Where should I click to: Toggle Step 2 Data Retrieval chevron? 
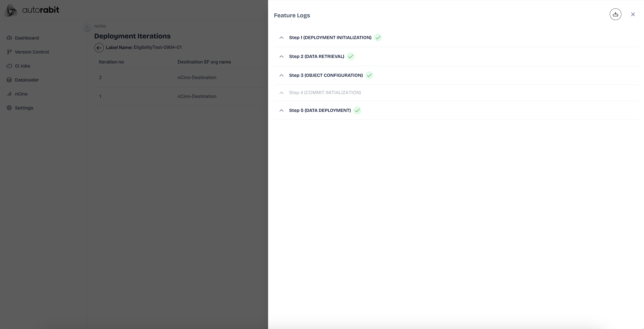pyautogui.click(x=281, y=57)
